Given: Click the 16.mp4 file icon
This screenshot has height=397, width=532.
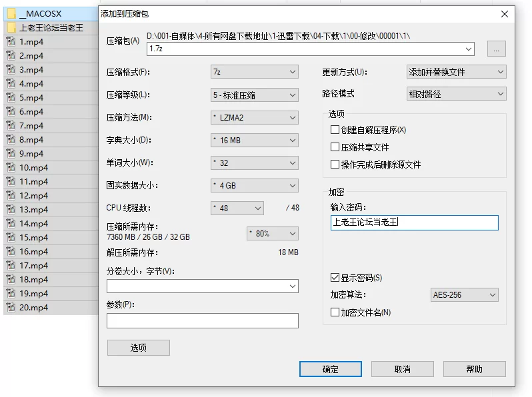Looking at the screenshot, I should pos(11,252).
